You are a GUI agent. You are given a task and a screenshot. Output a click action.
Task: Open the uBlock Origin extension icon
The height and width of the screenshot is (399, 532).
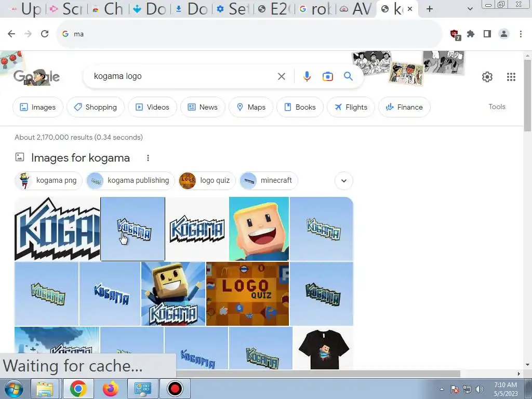455,34
